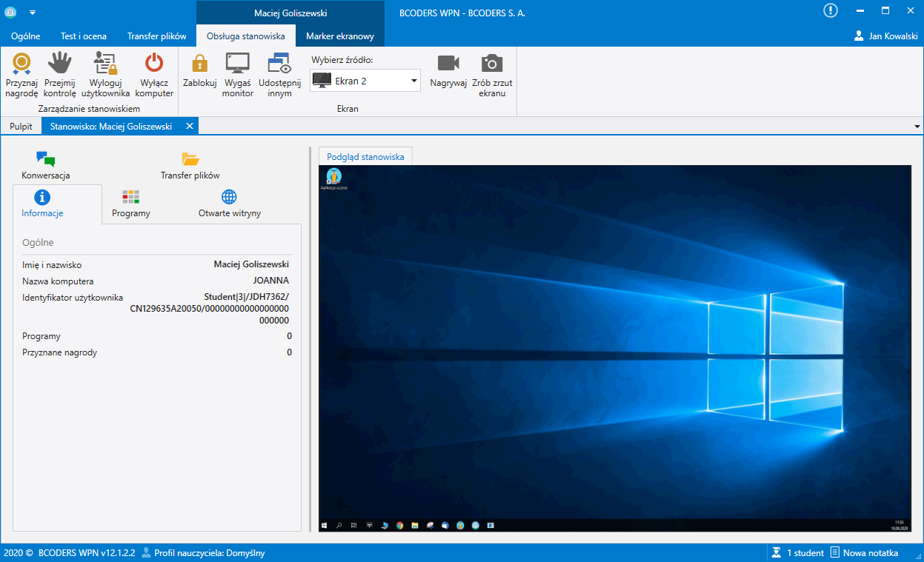Close the Stanowisko: Maciej Goliszewski tab

tap(190, 126)
